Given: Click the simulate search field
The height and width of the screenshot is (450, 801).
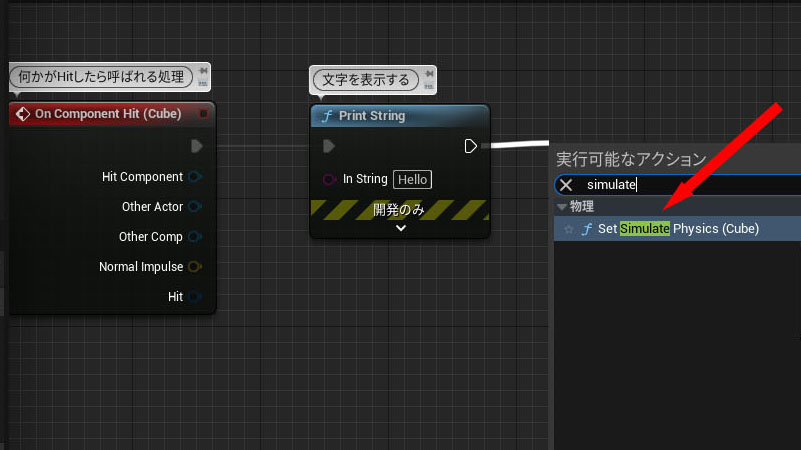Looking at the screenshot, I should click(690, 185).
